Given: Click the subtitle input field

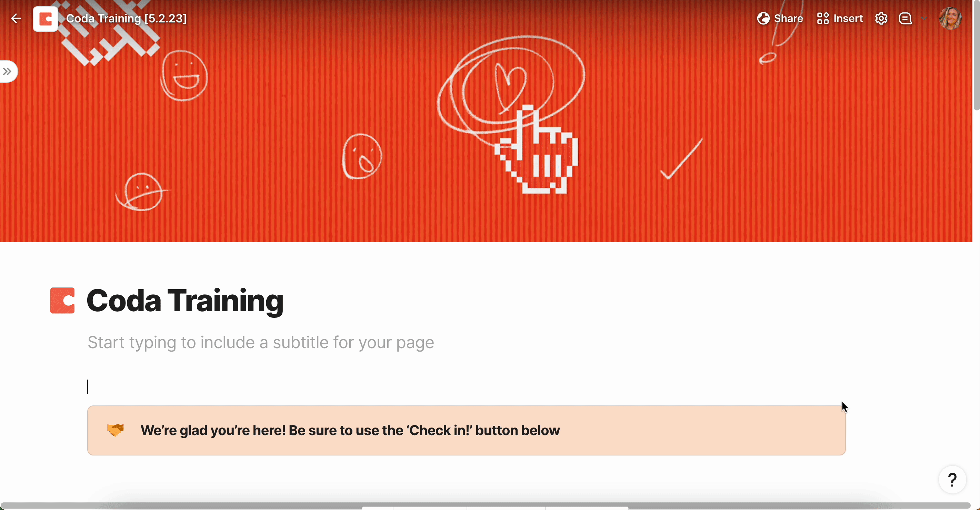Looking at the screenshot, I should pyautogui.click(x=261, y=342).
